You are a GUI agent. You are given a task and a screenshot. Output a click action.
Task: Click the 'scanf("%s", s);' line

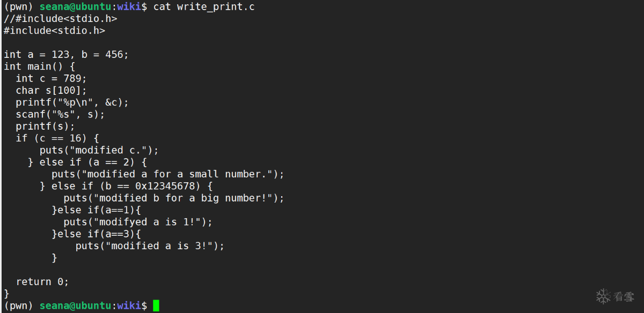[x=60, y=114]
